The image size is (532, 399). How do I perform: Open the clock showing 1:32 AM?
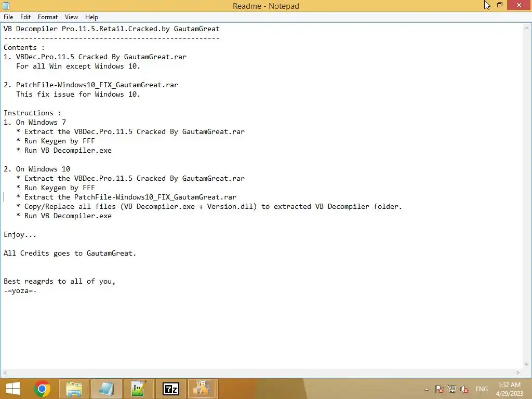(509, 389)
